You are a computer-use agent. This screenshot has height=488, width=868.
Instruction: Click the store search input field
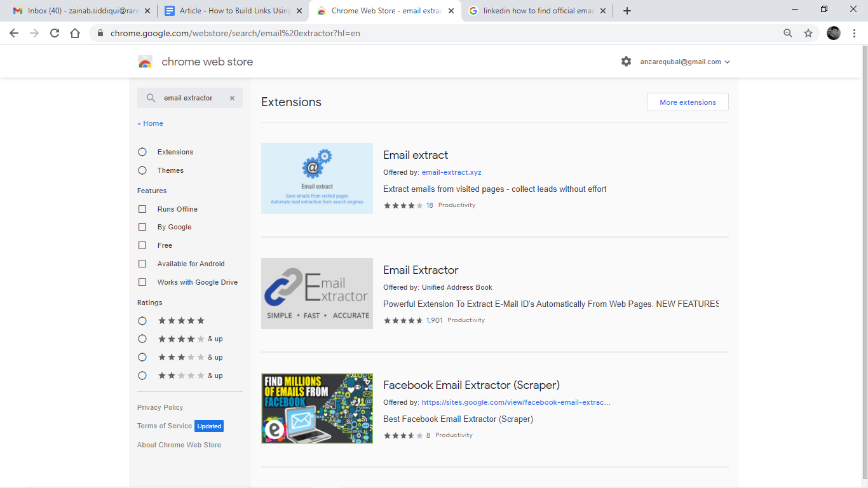tap(190, 98)
